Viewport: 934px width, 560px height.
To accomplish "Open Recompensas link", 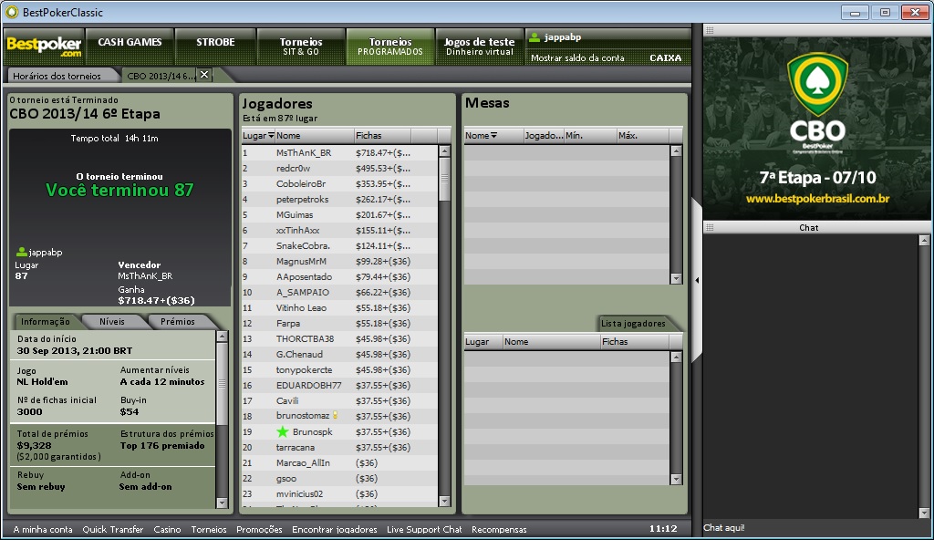I will tap(499, 529).
